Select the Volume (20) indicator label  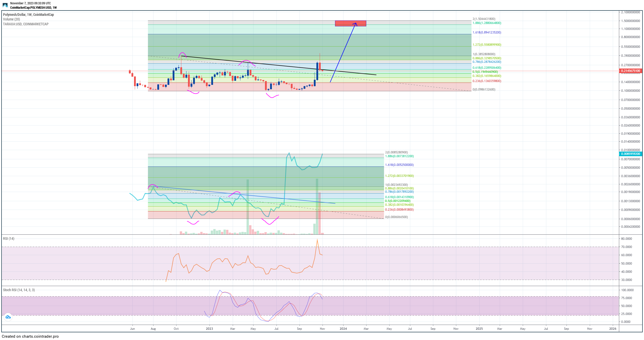point(12,19)
